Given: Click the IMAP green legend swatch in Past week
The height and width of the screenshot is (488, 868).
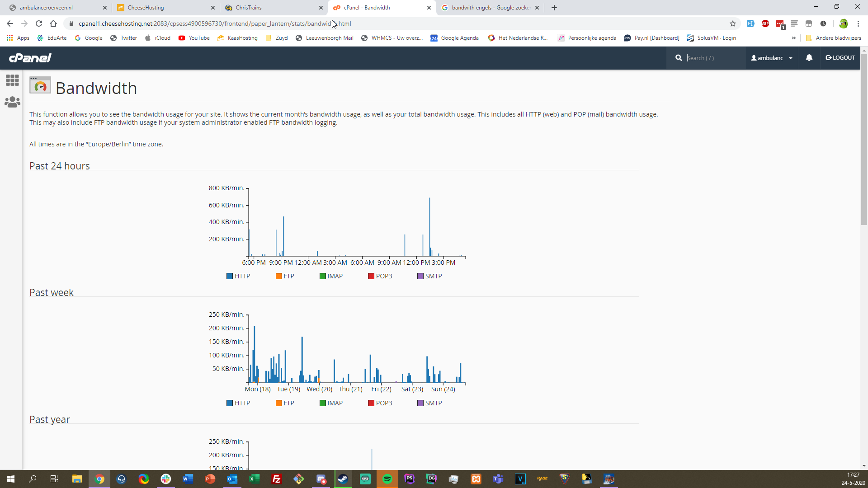Looking at the screenshot, I should pos(323,403).
